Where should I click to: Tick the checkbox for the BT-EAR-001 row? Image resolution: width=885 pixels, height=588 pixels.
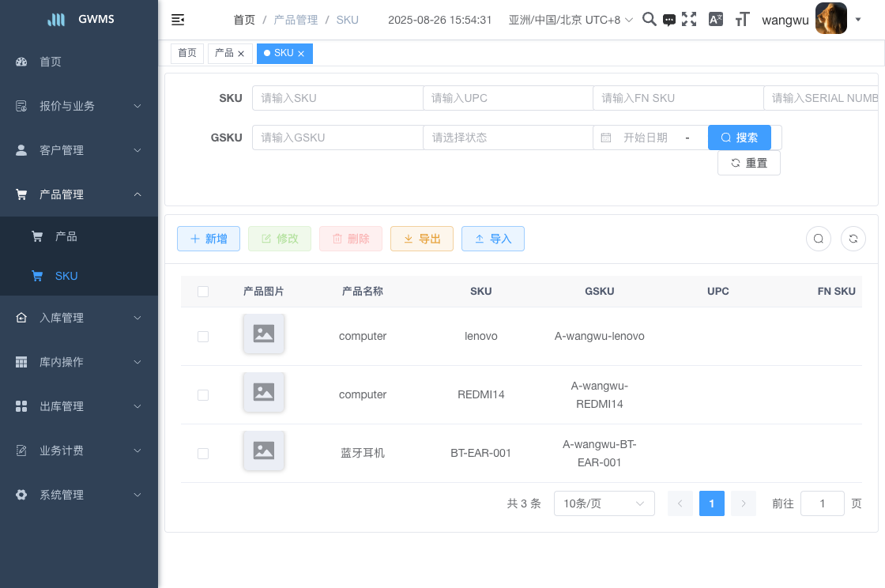pos(203,454)
